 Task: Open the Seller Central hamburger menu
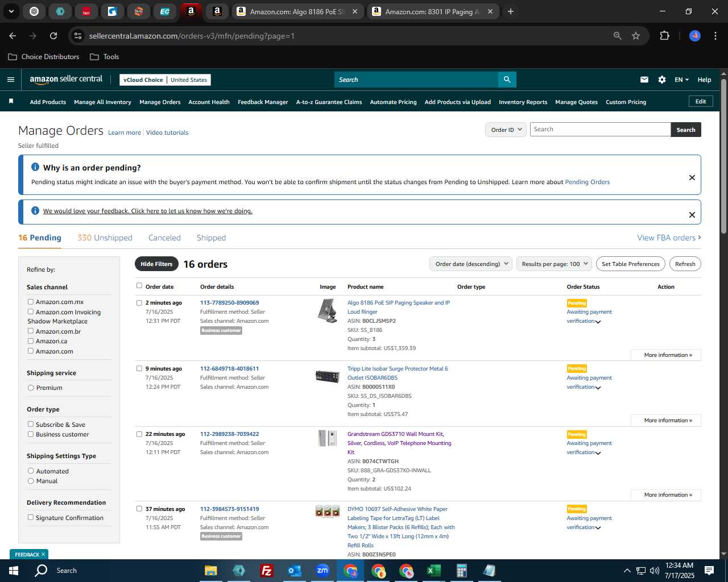[x=10, y=80]
